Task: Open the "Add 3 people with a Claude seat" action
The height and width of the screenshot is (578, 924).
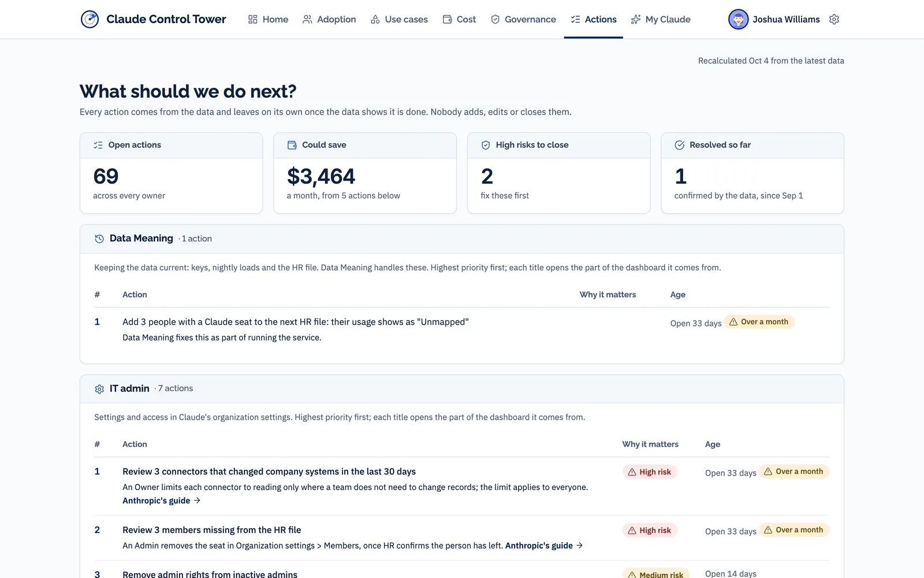Action: point(296,322)
